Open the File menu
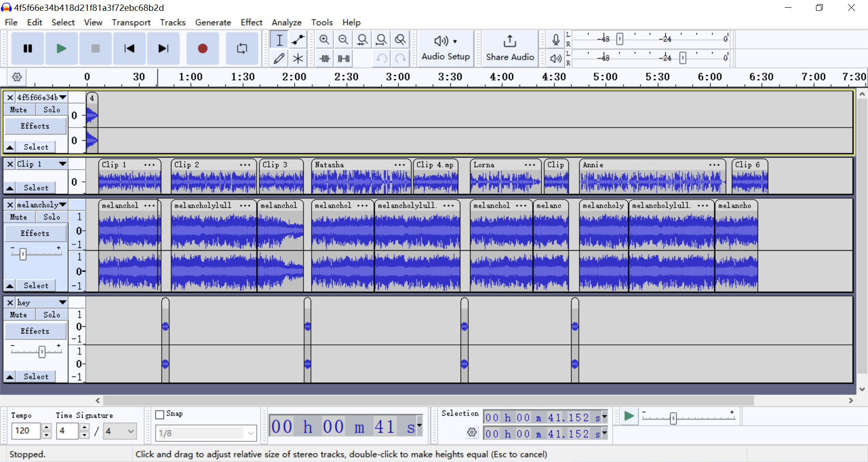Image resolution: width=868 pixels, height=462 pixels. click(x=11, y=22)
